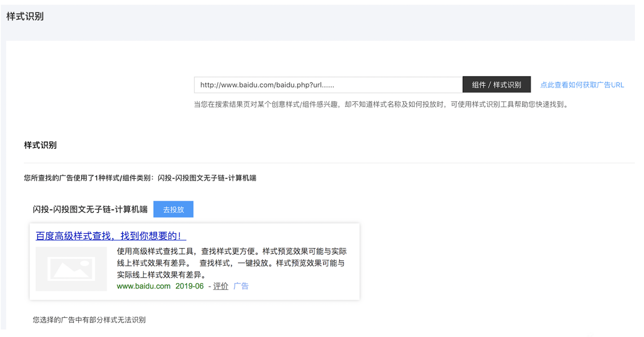Click the text 闪投-闪投图文无子链-计算机端 beside 去投放
This screenshot has height=337, width=644.
(90, 209)
